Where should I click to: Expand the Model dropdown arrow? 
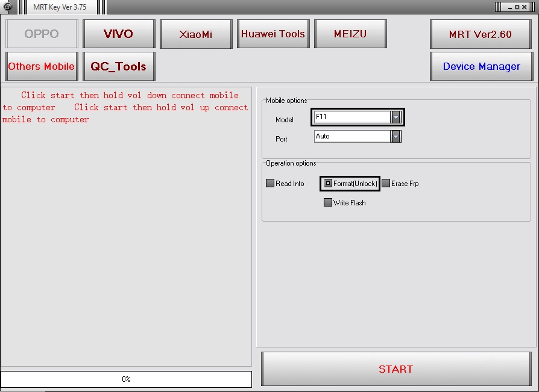[x=396, y=117]
